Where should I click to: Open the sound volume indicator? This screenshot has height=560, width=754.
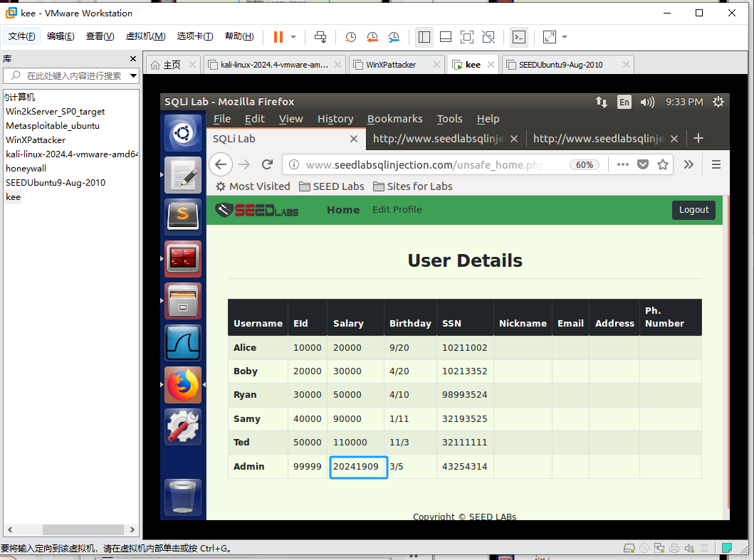647,102
